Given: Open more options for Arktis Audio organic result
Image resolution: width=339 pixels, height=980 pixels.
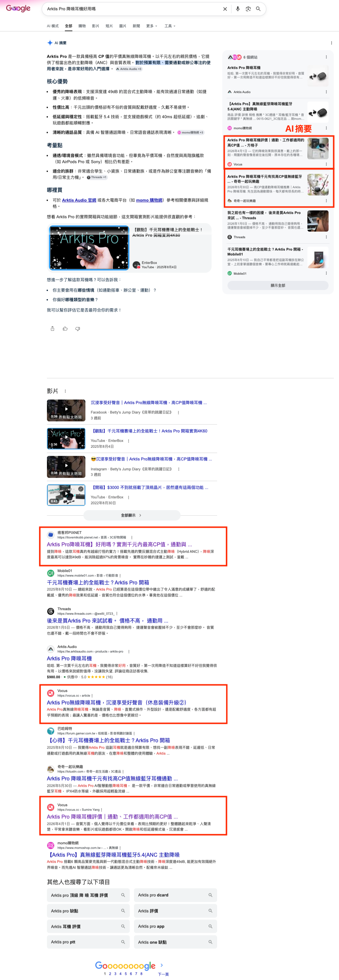Looking at the screenshot, I should (x=129, y=652).
